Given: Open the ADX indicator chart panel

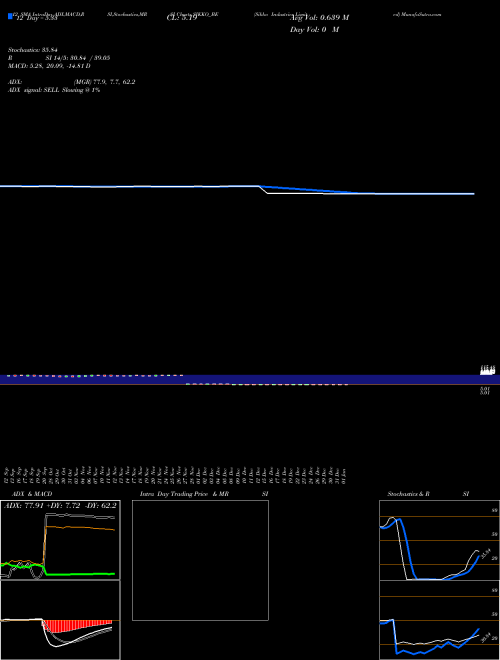Looking at the screenshot, I should (60, 540).
